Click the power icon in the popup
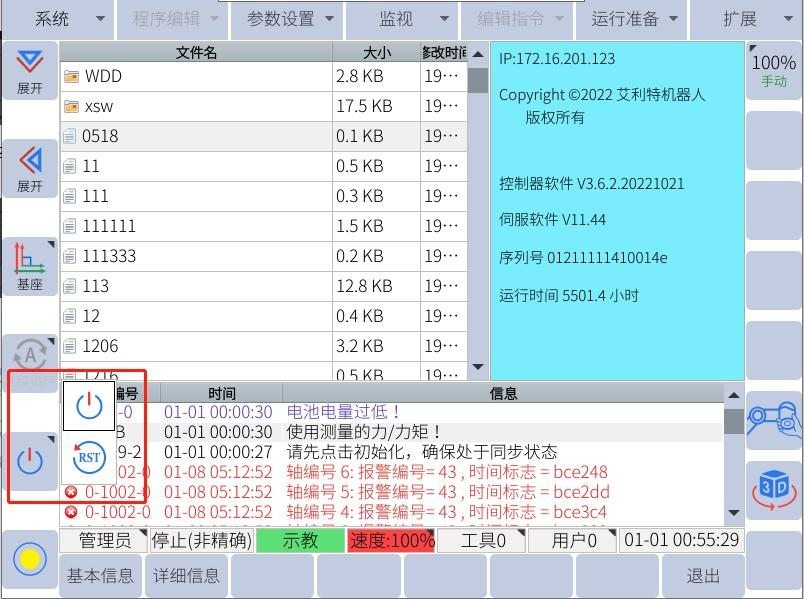 (89, 405)
